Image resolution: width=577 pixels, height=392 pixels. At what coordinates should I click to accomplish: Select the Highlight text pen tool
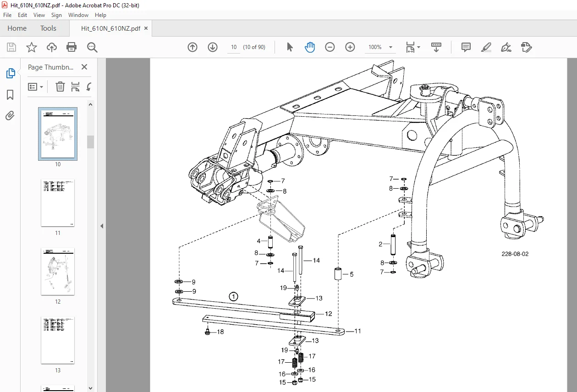[x=486, y=47]
